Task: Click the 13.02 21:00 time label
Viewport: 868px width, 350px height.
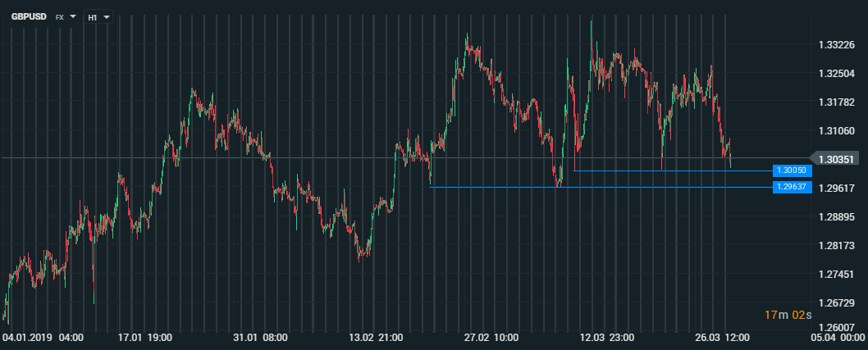Action: pos(376,337)
